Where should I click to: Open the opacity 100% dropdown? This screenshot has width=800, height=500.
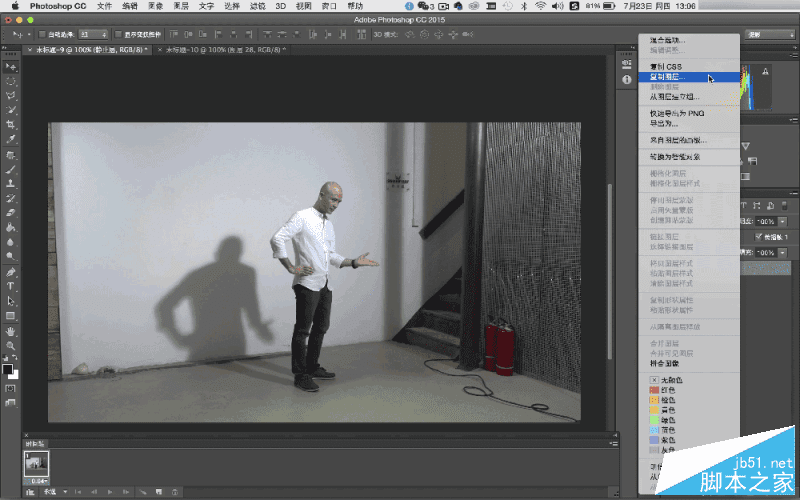pyautogui.click(x=783, y=221)
